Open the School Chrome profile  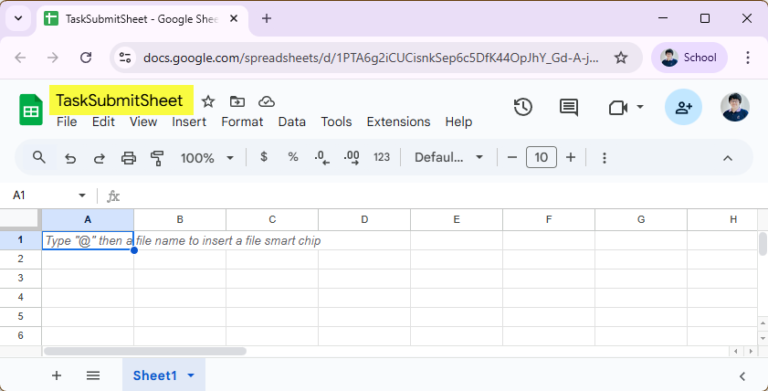[x=689, y=58]
